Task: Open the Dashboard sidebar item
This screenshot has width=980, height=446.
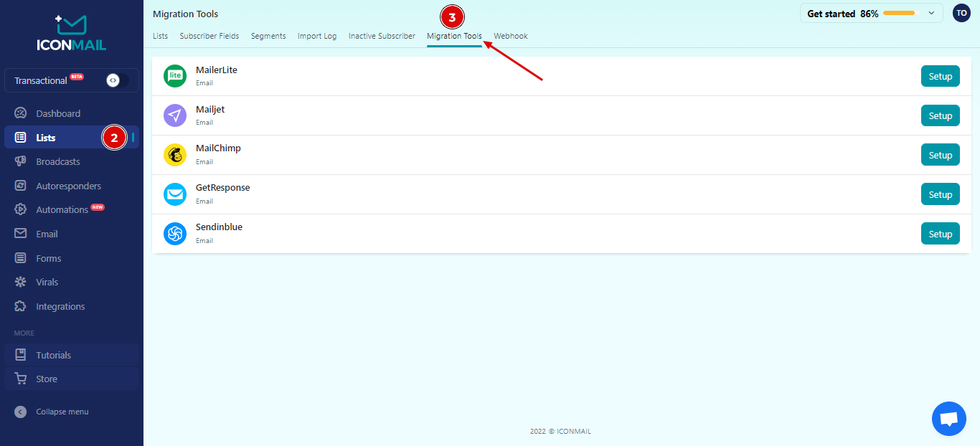Action: tap(58, 113)
